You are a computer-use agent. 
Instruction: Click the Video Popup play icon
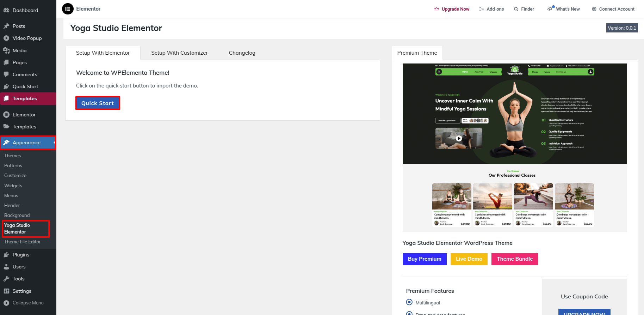coord(6,38)
